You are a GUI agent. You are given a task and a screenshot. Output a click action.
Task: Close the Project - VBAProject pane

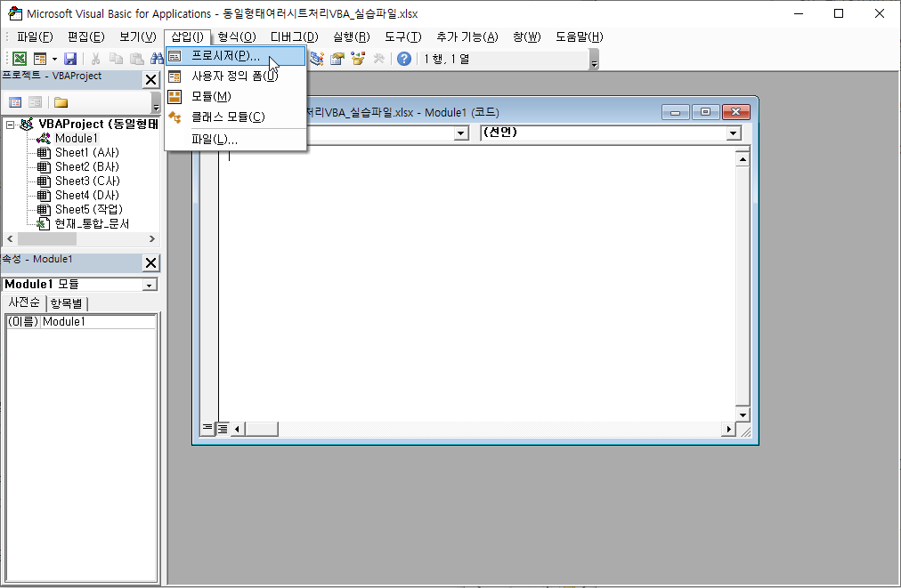(x=150, y=80)
